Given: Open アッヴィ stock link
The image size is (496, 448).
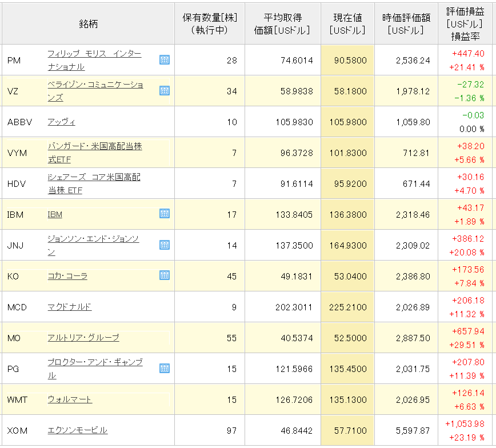Looking at the screenshot, I should (x=61, y=122).
